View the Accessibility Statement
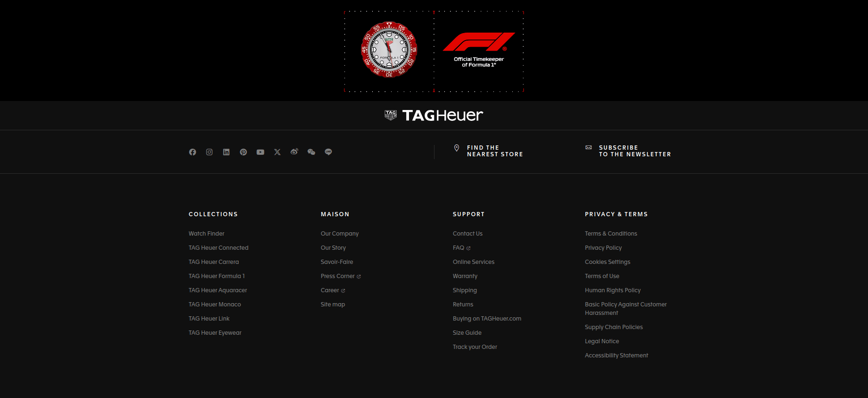 (x=616, y=356)
